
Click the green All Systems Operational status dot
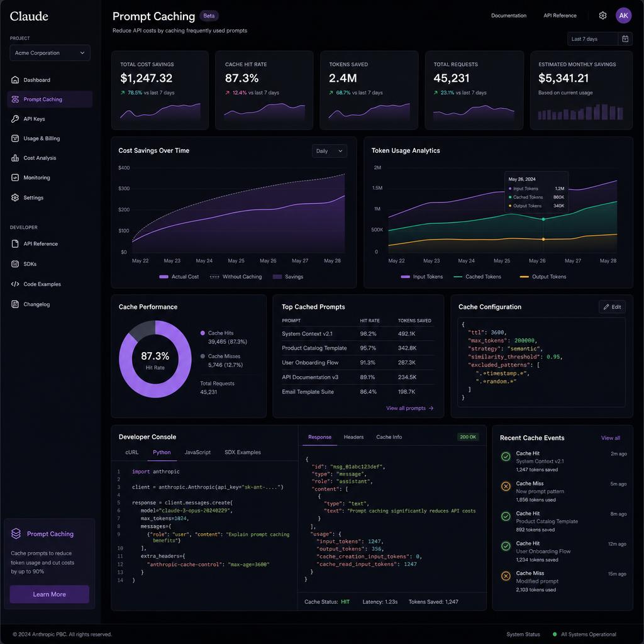point(555,634)
